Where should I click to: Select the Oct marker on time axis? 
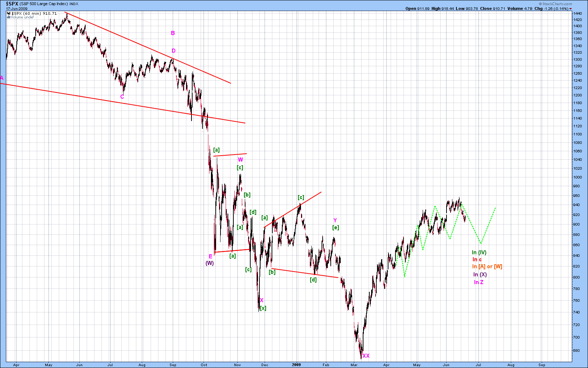(204, 365)
